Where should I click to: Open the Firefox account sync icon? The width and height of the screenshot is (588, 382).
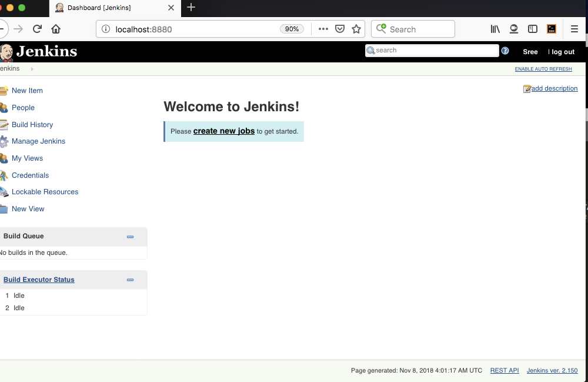pos(514,29)
